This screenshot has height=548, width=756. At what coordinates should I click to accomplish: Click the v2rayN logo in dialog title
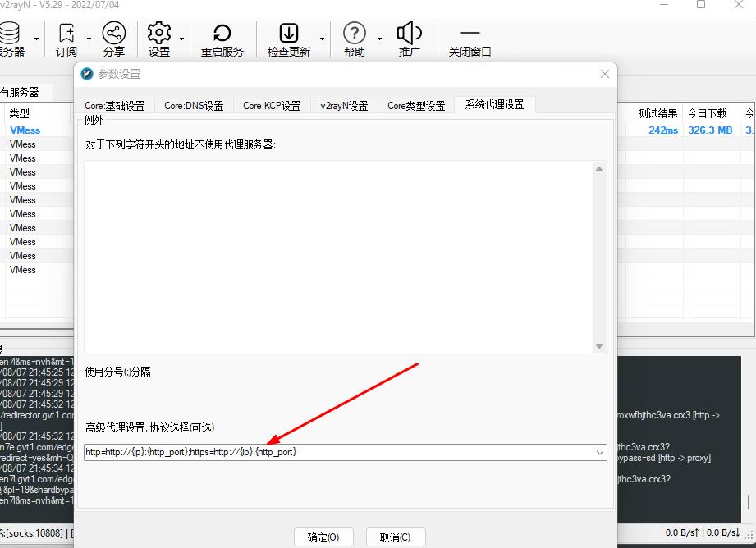(87, 74)
